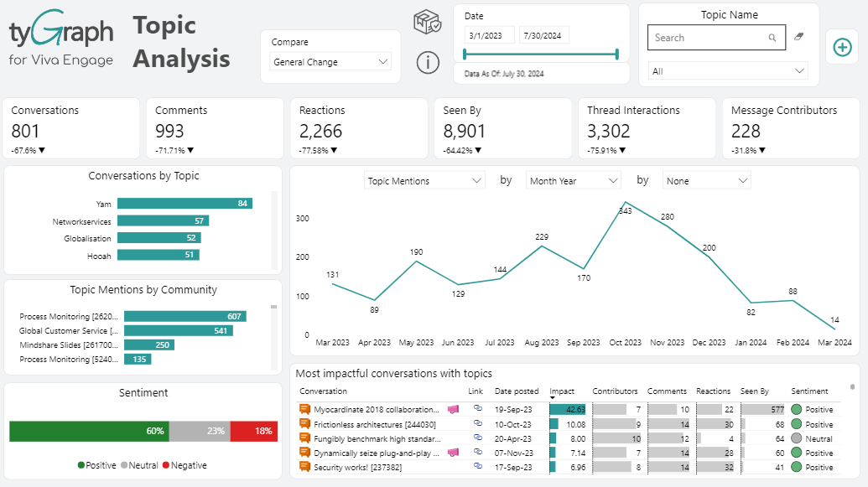This screenshot has height=487, width=868.
Task: Open the Month Year dropdown
Action: point(573,181)
